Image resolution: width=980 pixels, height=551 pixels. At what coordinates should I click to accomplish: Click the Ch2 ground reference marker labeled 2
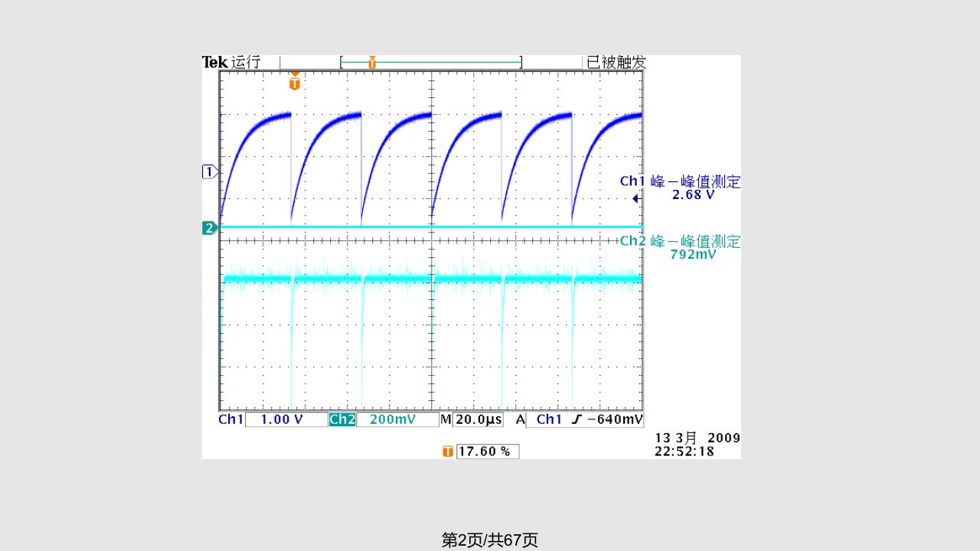click(x=209, y=227)
